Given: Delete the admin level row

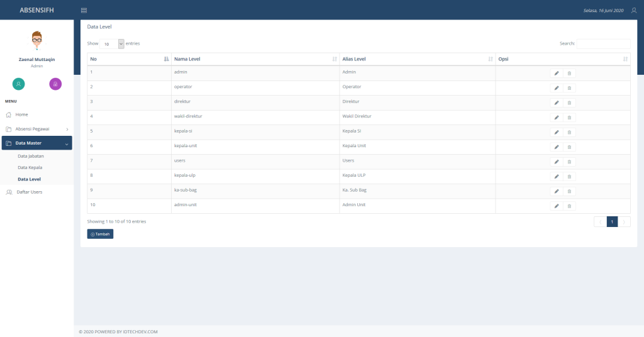Looking at the screenshot, I should pos(569,73).
